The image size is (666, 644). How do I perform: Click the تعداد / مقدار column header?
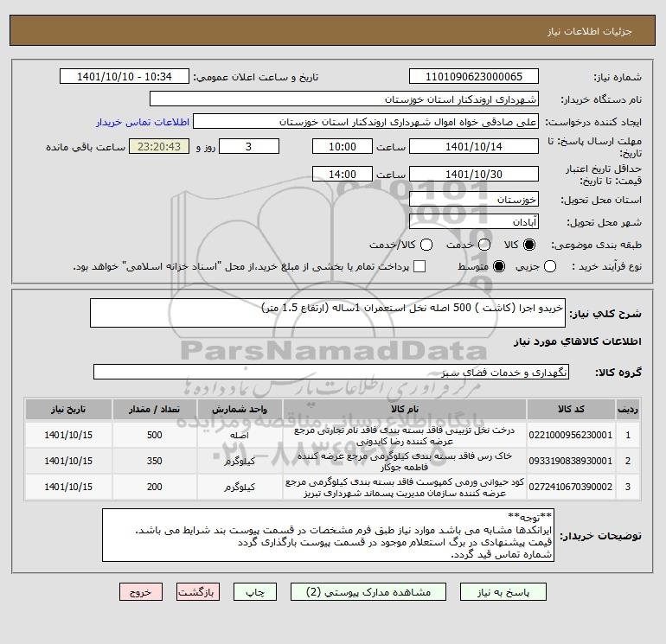click(x=155, y=409)
